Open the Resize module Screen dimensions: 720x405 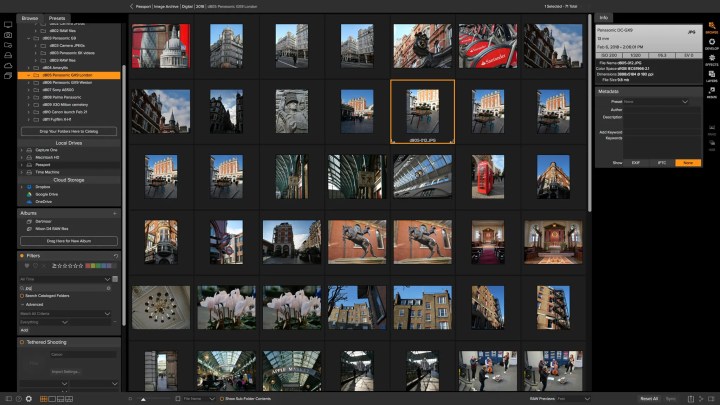(x=711, y=93)
